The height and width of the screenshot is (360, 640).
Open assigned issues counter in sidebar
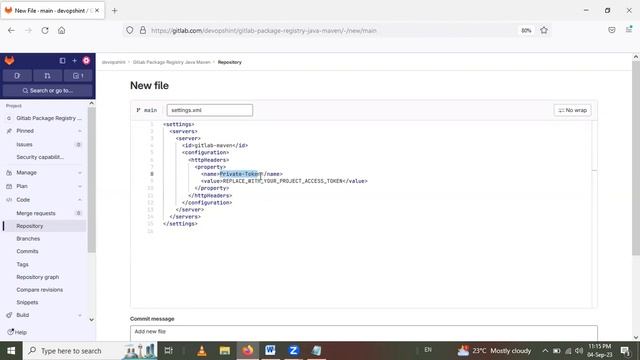tap(17, 76)
